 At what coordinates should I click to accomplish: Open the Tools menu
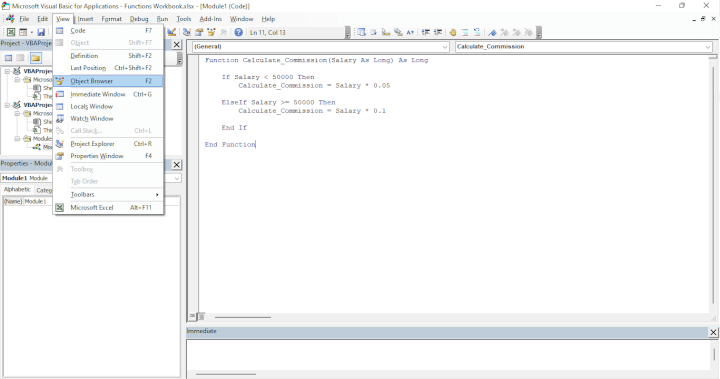coord(184,19)
